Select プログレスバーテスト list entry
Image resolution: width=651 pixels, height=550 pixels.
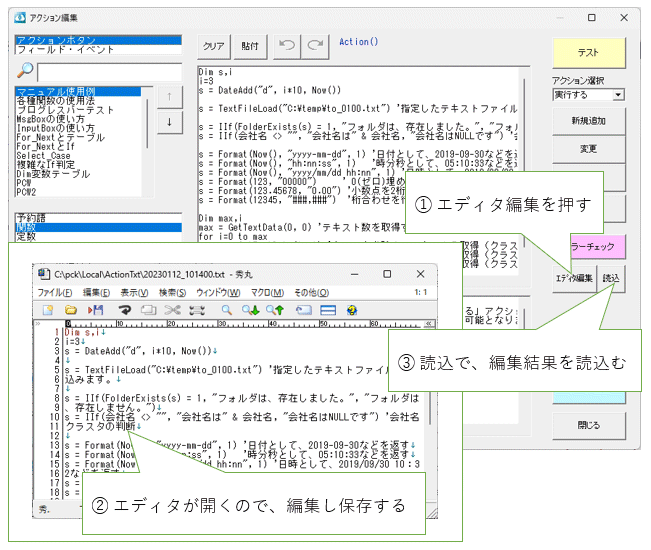[x=79, y=110]
